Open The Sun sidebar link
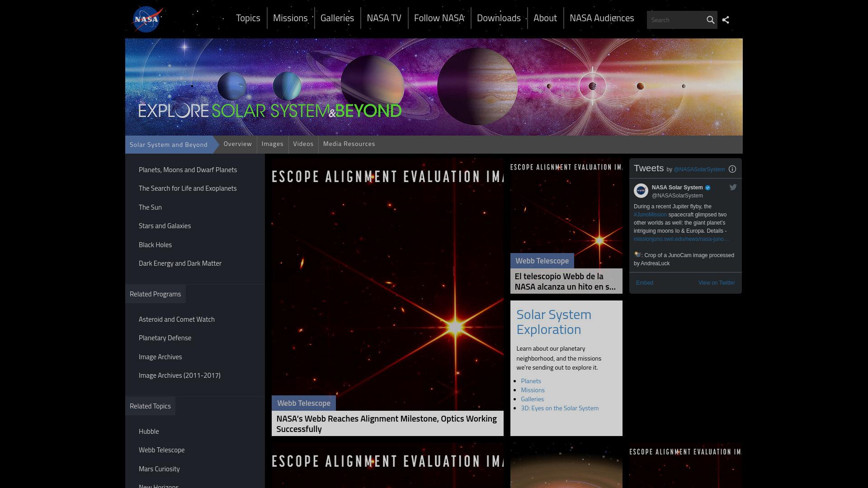This screenshot has height=488, width=868. 150,207
